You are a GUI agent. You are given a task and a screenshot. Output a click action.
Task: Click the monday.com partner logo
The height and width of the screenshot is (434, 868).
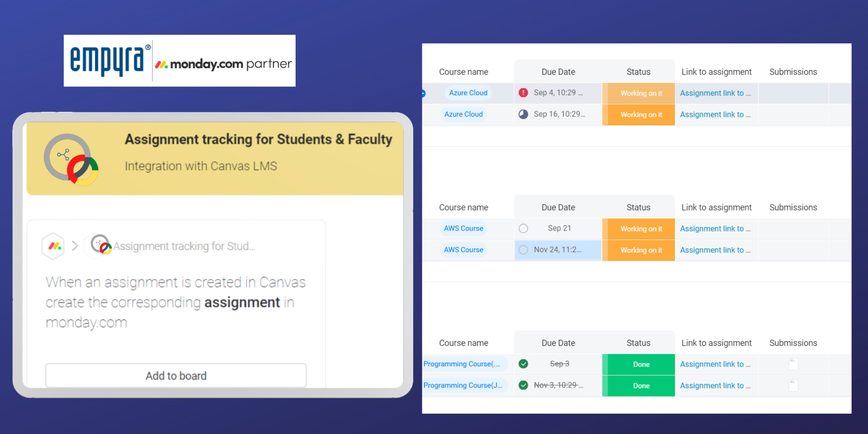click(224, 64)
